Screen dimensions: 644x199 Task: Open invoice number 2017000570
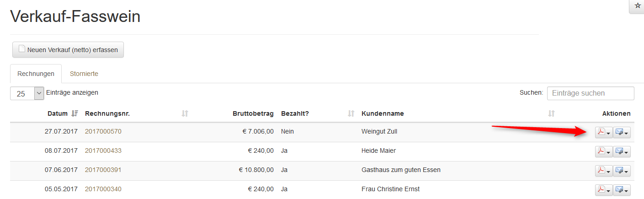pos(103,131)
